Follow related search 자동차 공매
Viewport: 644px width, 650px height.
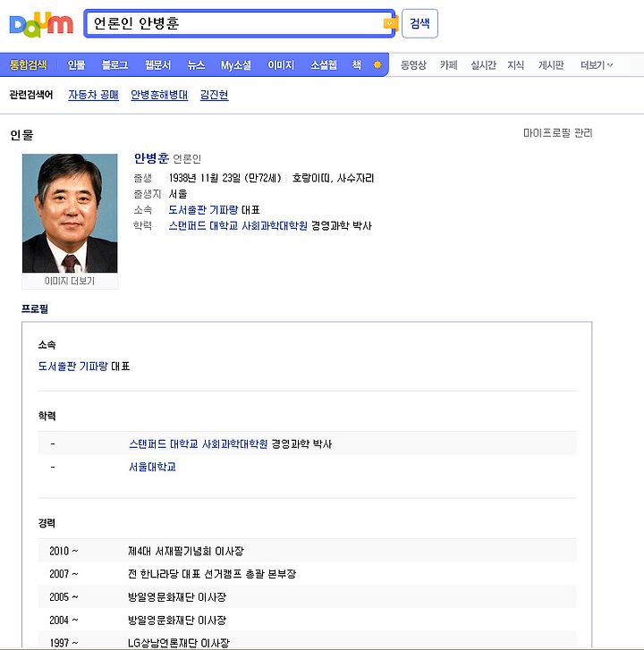click(93, 95)
